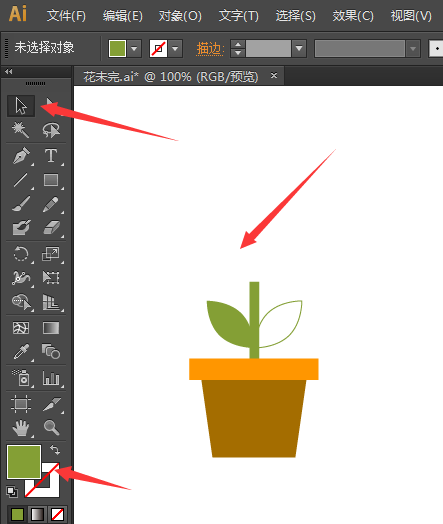Open the 选择(S) menu

point(295,16)
